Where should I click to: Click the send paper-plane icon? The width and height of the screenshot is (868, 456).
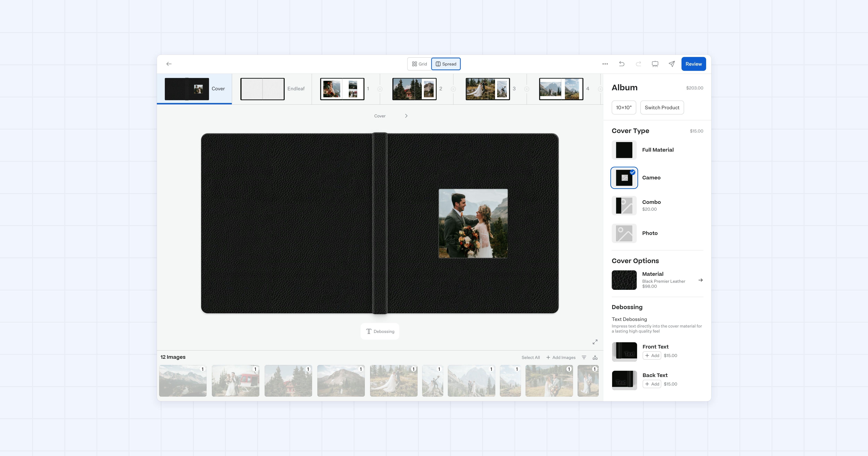[x=672, y=64]
